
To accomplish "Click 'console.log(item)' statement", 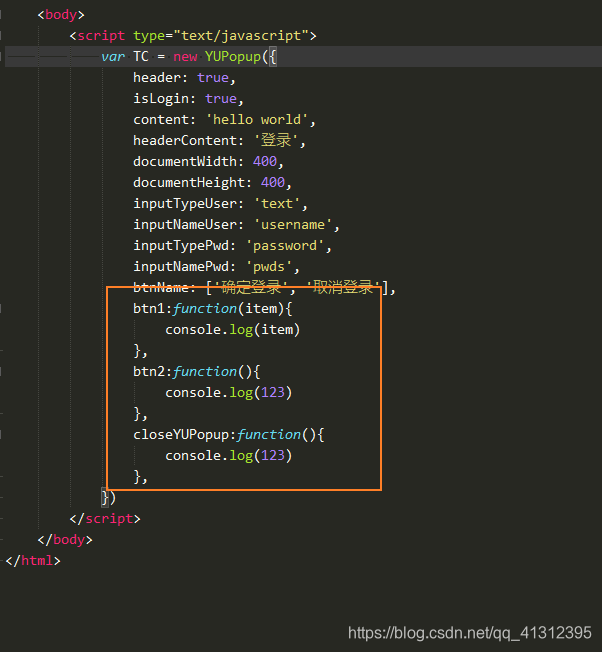I will tap(233, 330).
